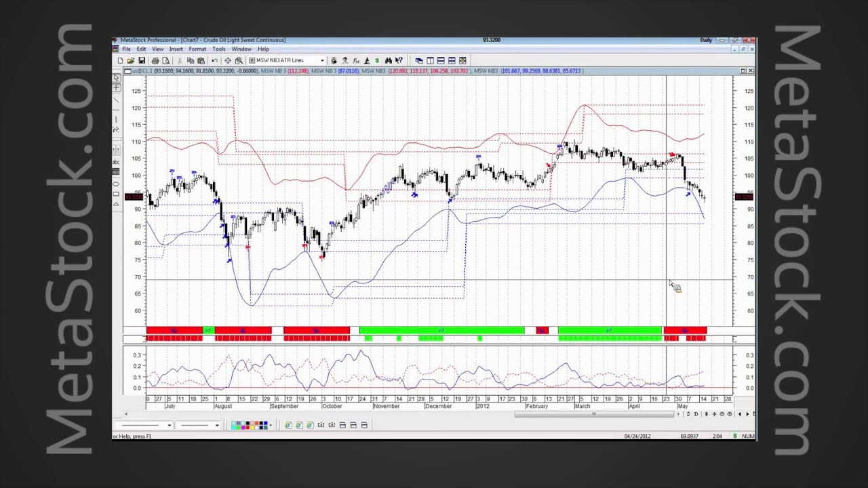Click the stacked rows window layout icon
Viewport: 868px width, 488px height.
click(x=441, y=60)
